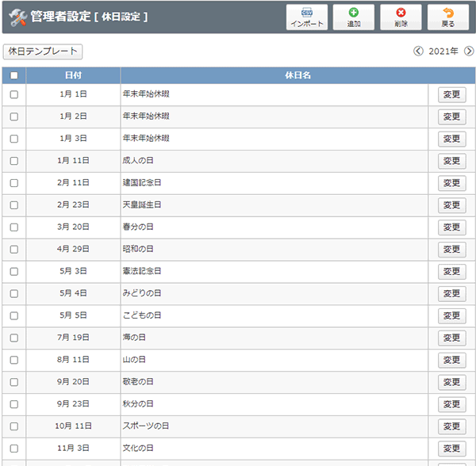Click 変更 for 憲法記念日
Screen dimensions: 476x466
tap(451, 272)
